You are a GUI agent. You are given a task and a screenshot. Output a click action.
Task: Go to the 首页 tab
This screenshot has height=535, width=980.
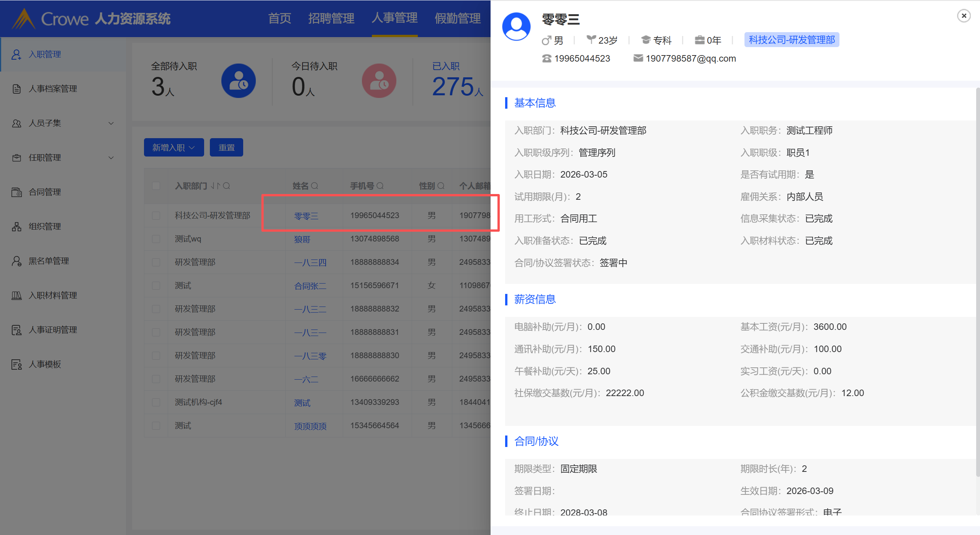(279, 18)
